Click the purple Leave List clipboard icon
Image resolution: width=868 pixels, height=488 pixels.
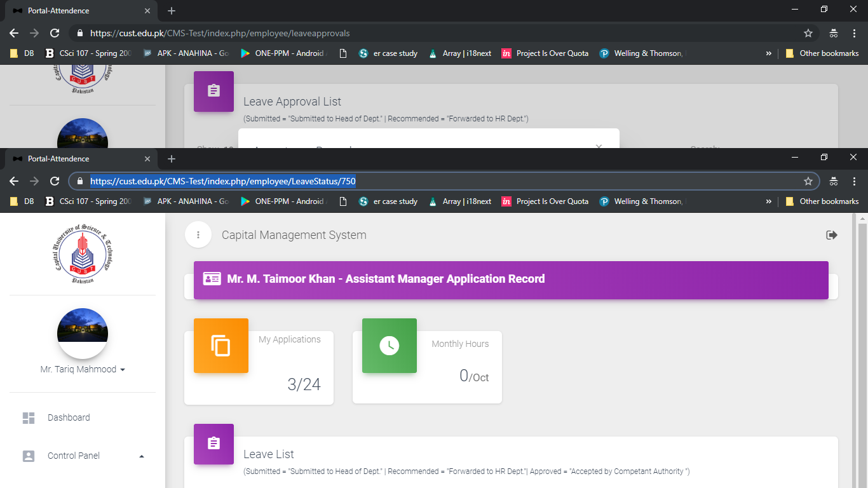tap(214, 444)
